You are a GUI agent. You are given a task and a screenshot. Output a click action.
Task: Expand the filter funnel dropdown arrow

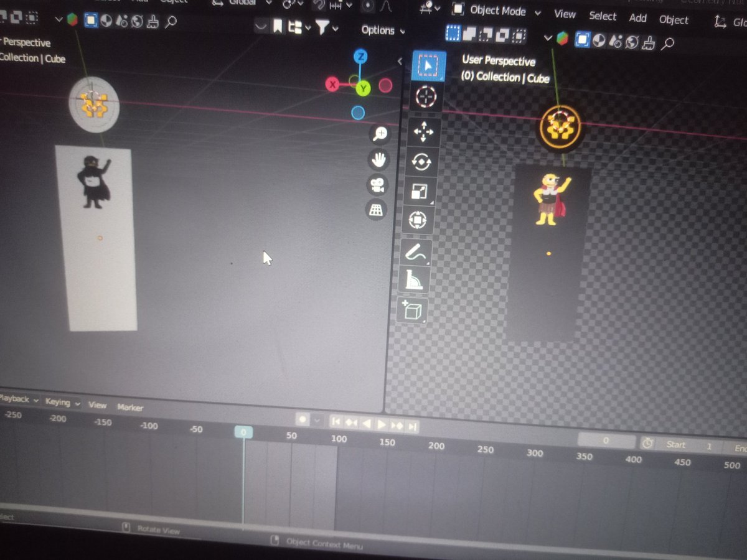[336, 29]
